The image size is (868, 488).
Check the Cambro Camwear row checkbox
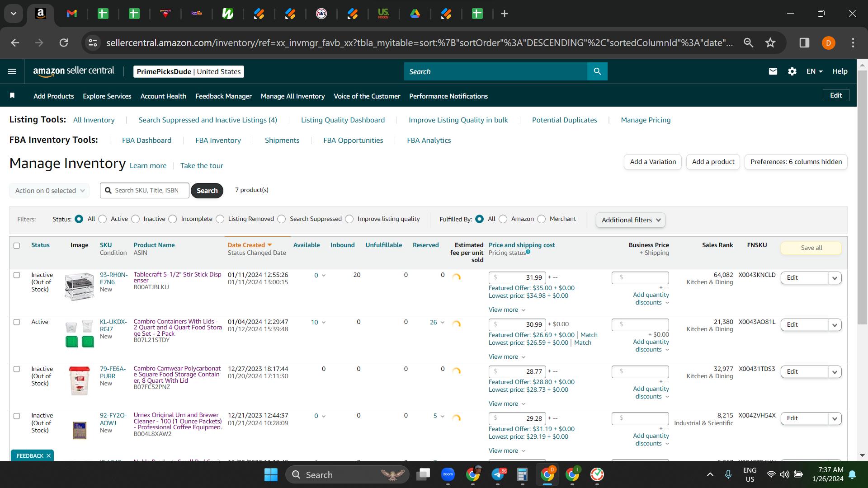click(17, 369)
